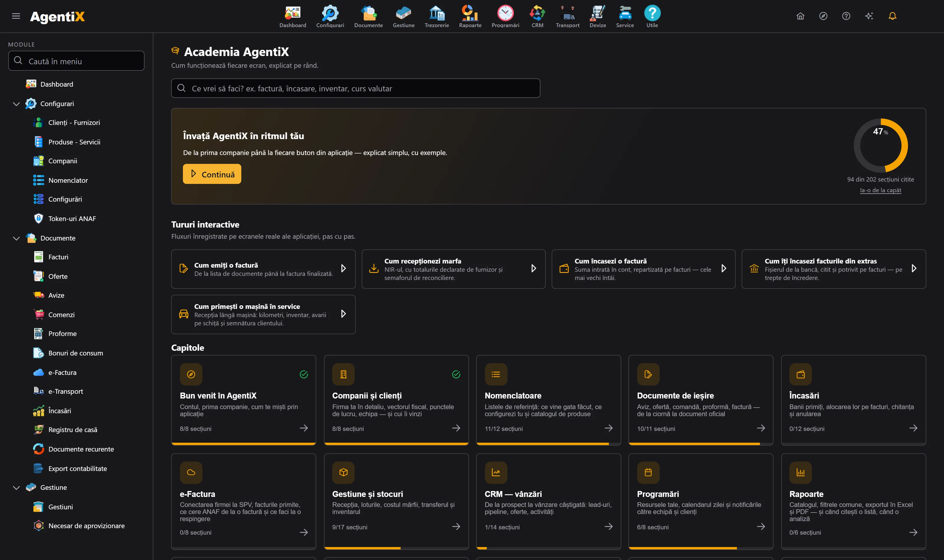Open Programări from the top toolbar
The image size is (944, 560).
tap(505, 17)
